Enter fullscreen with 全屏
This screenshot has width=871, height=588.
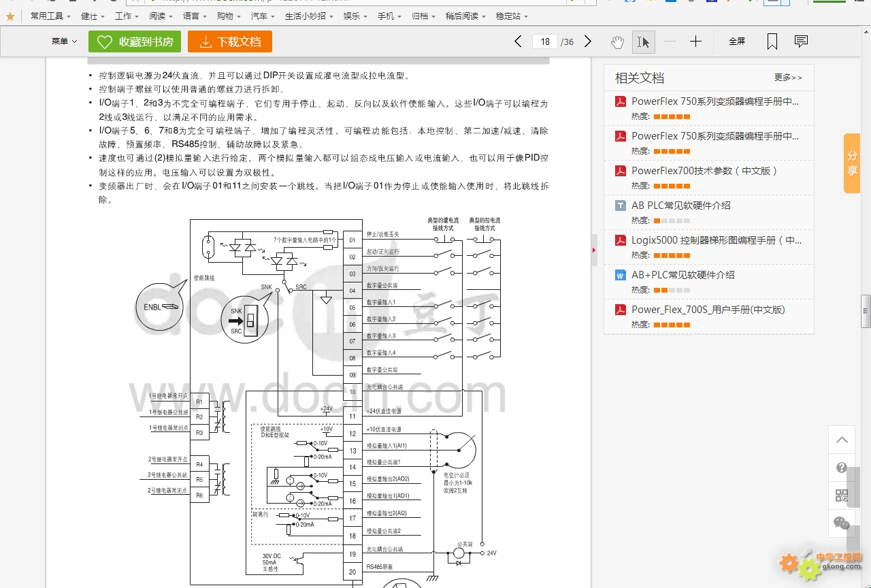737,42
